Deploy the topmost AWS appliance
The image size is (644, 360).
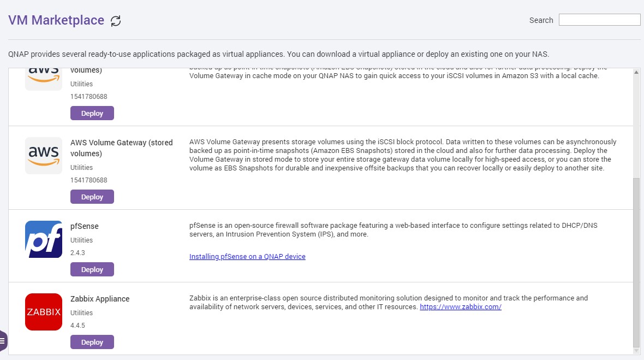(92, 113)
